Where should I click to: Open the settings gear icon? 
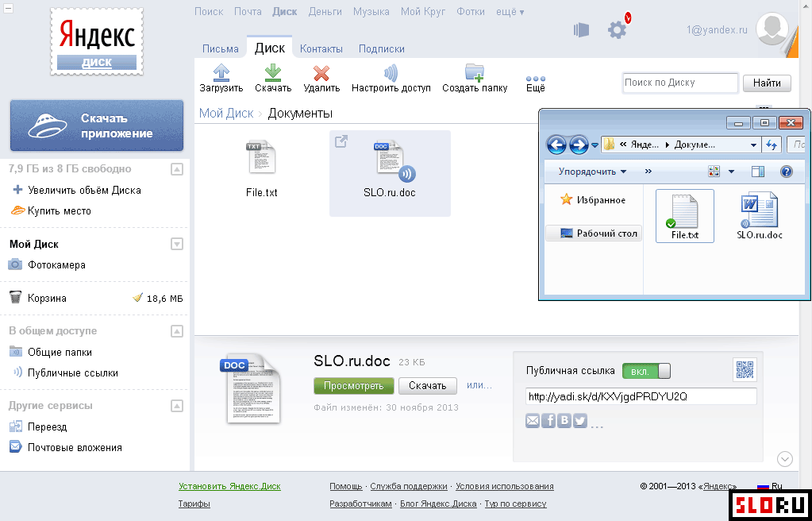617,30
